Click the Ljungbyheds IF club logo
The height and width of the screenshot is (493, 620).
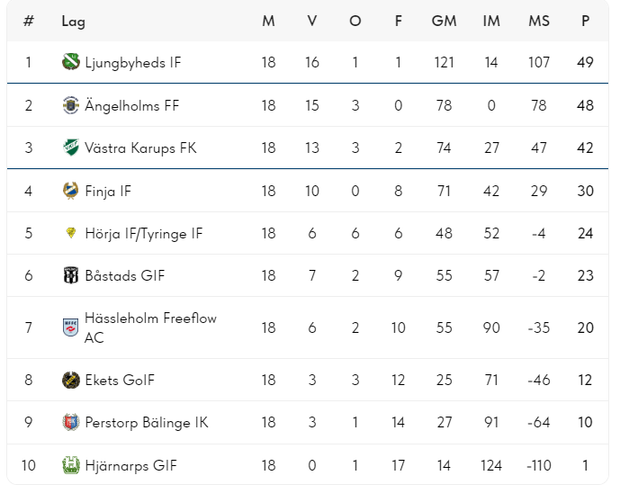71,62
